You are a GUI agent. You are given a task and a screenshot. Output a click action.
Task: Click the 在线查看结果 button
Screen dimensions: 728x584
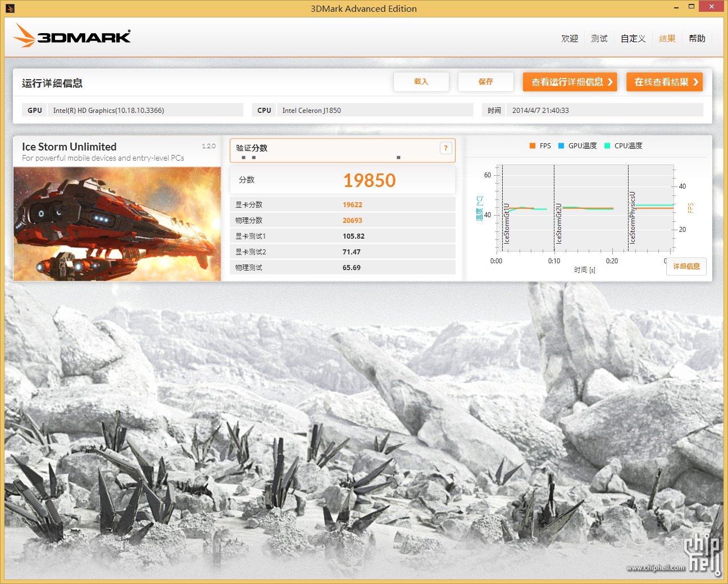coord(665,82)
